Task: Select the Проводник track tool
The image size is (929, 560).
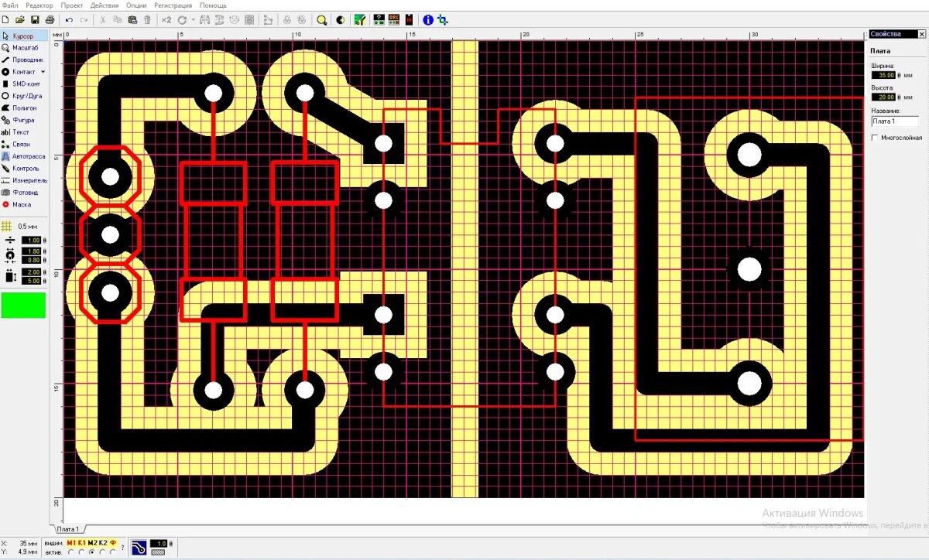Action: [23, 60]
